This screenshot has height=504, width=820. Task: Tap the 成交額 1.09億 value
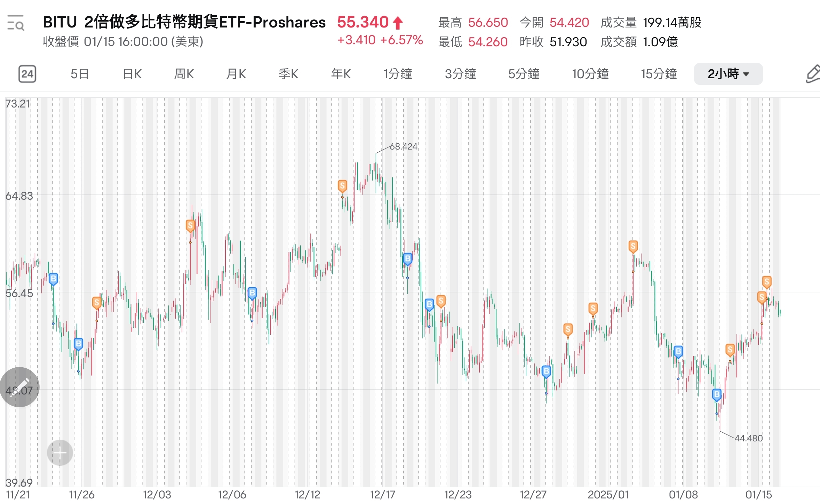tap(660, 42)
